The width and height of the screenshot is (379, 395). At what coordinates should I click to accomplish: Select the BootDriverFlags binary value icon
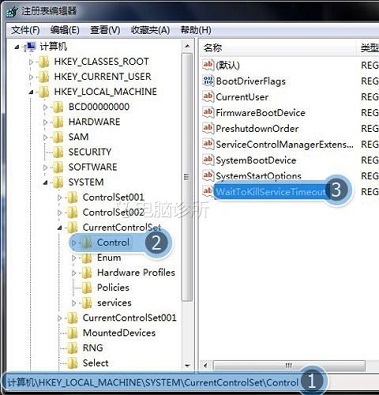click(208, 81)
